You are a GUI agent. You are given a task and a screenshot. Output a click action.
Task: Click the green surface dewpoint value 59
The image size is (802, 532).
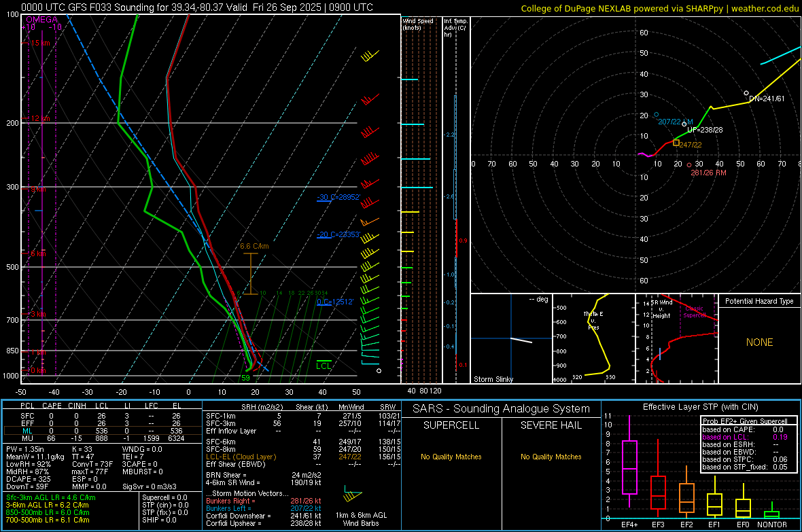coord(245,378)
